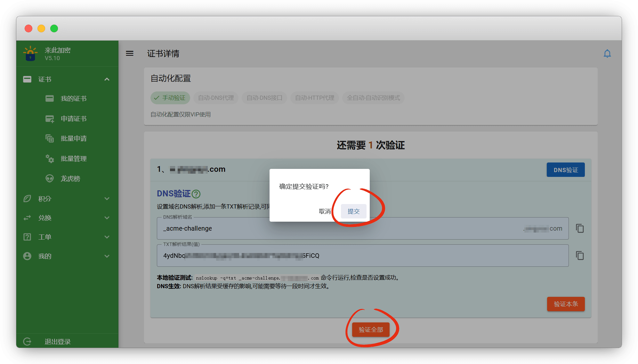The image size is (638, 364).
Task: Click the 来此加密 logo icon
Action: click(30, 53)
